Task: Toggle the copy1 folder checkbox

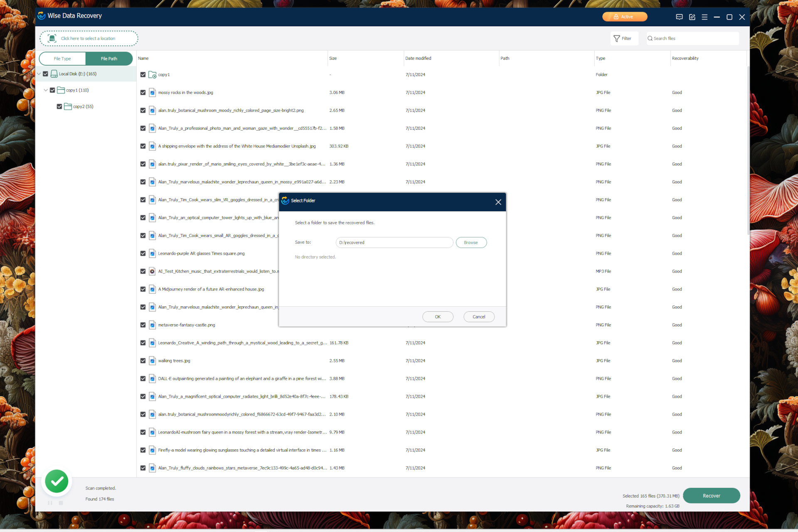Action: click(54, 90)
